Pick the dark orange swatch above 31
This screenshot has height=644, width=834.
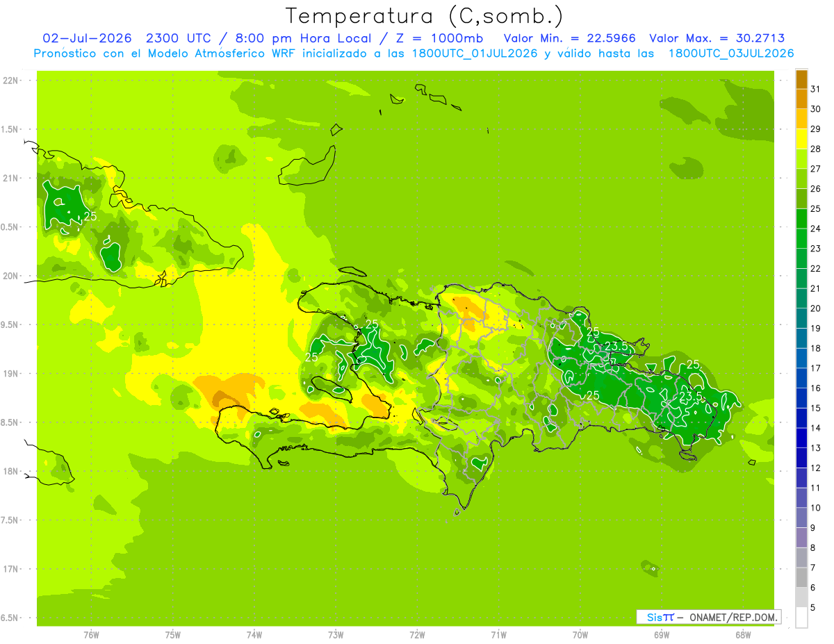pos(801,80)
